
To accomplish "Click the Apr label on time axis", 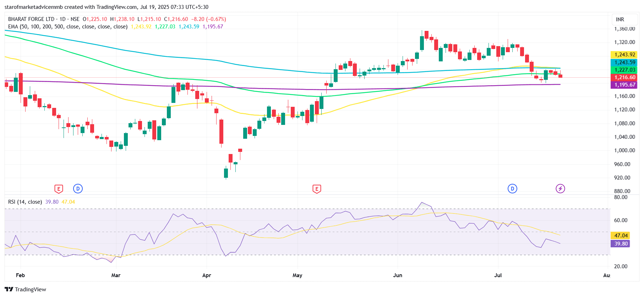I will coord(207,275).
